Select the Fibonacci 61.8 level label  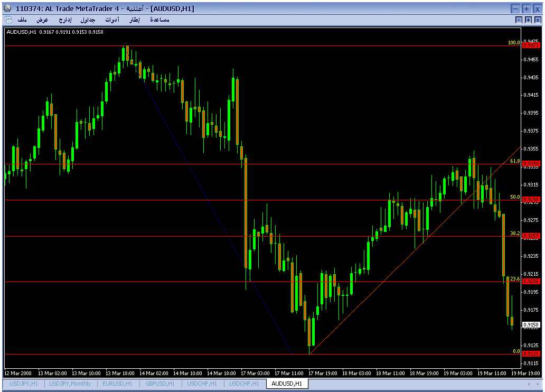click(x=515, y=161)
